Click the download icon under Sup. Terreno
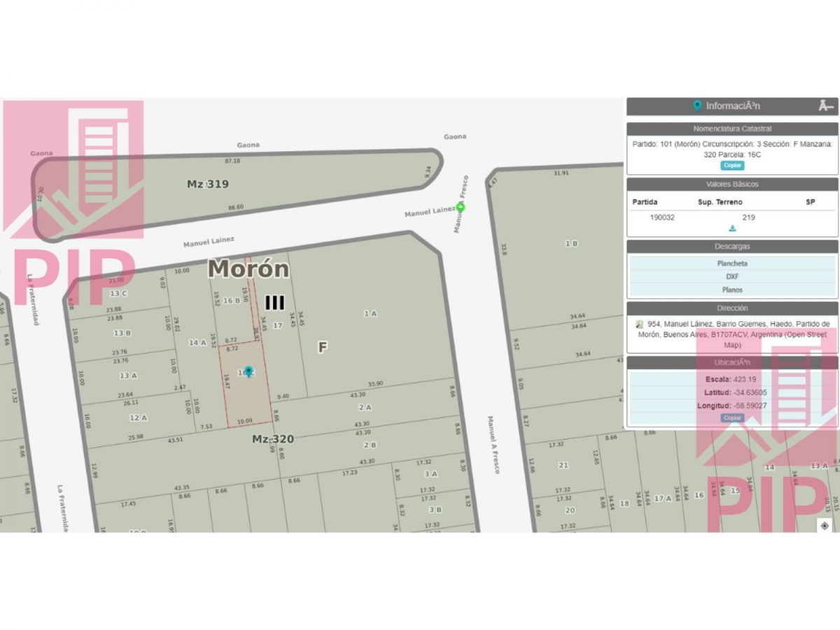Viewport: 840px width, 630px height. pos(732,228)
